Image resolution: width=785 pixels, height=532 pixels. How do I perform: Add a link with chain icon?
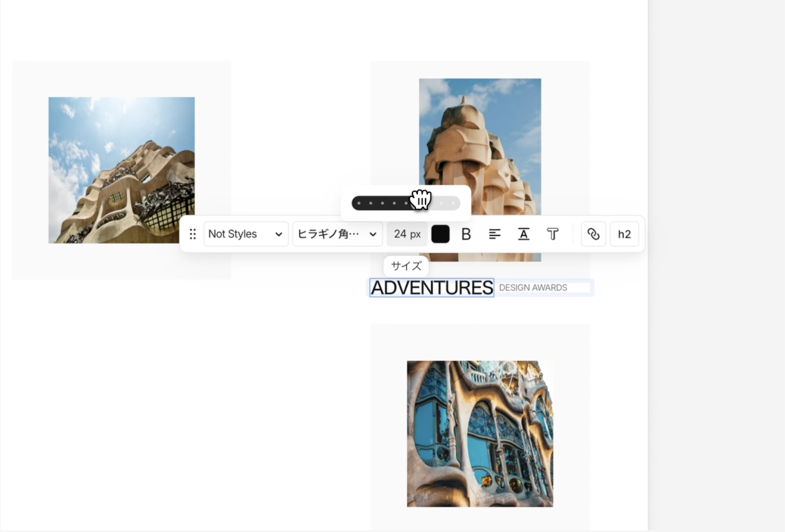coord(593,234)
